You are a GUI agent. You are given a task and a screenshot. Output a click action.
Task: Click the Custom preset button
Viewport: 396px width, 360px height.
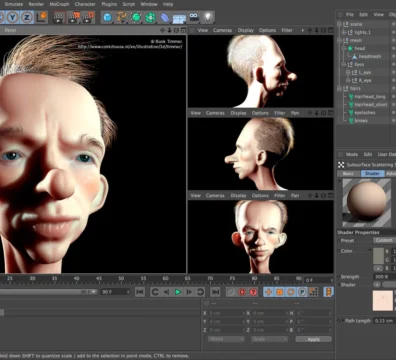[384, 240]
